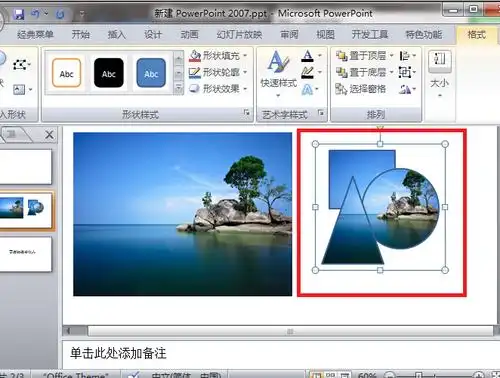
Task: Switch to the 开始 tab
Action: point(81,34)
